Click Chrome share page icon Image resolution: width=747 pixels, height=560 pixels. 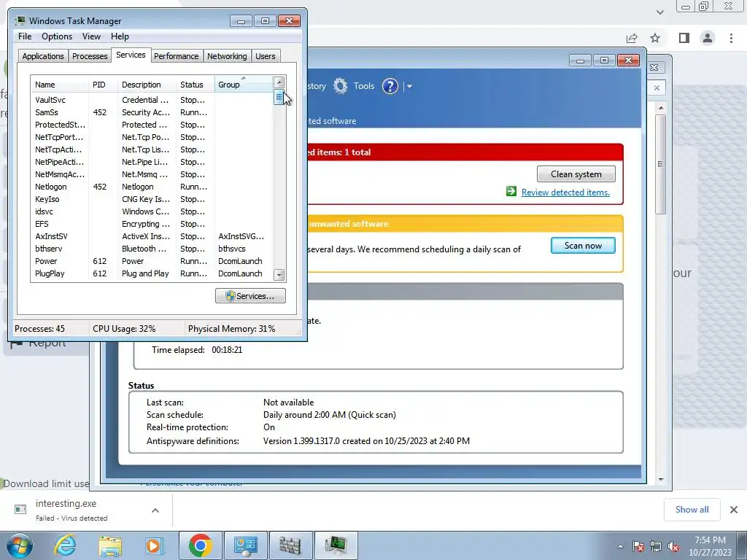tap(632, 38)
